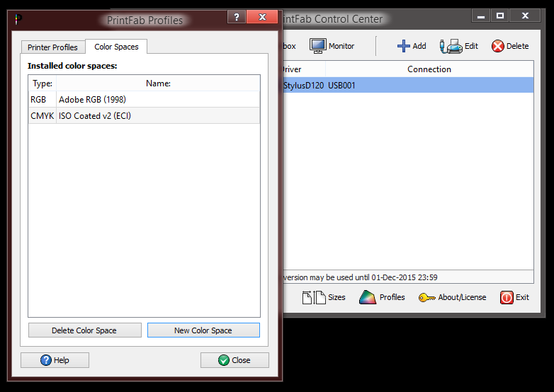Click the question mark help title button
This screenshot has height=392, width=554.
pyautogui.click(x=237, y=16)
